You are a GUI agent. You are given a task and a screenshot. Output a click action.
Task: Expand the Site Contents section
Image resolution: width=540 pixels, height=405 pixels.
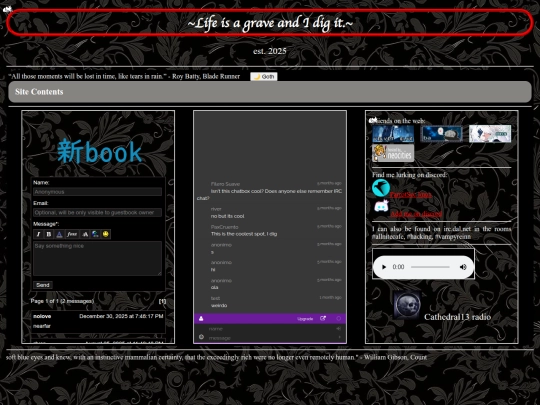[270, 92]
